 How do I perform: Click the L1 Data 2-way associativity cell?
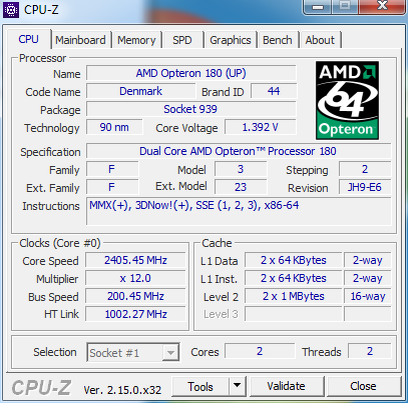point(367,260)
